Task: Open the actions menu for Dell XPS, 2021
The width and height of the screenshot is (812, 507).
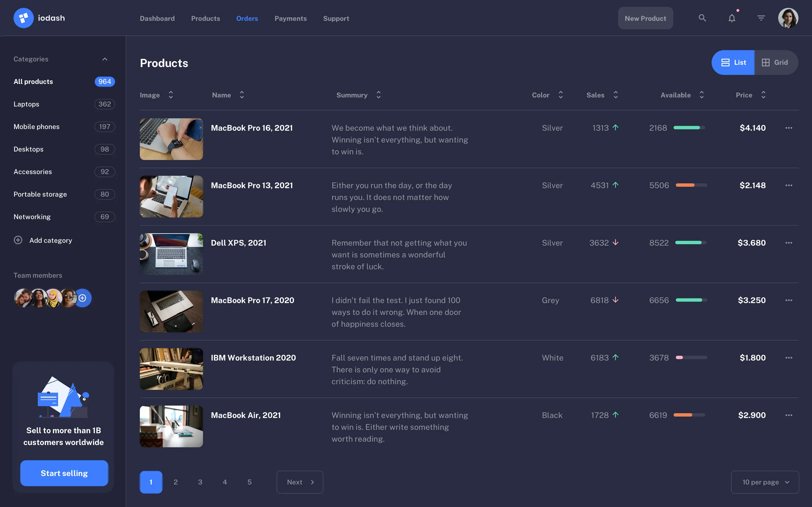Action: click(x=788, y=243)
